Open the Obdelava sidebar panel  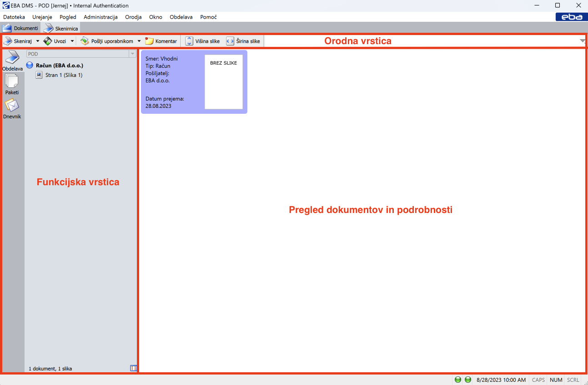[12, 61]
